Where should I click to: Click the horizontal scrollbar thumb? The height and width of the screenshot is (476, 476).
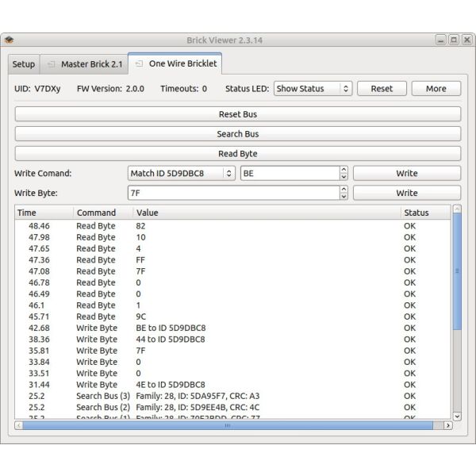click(228, 425)
